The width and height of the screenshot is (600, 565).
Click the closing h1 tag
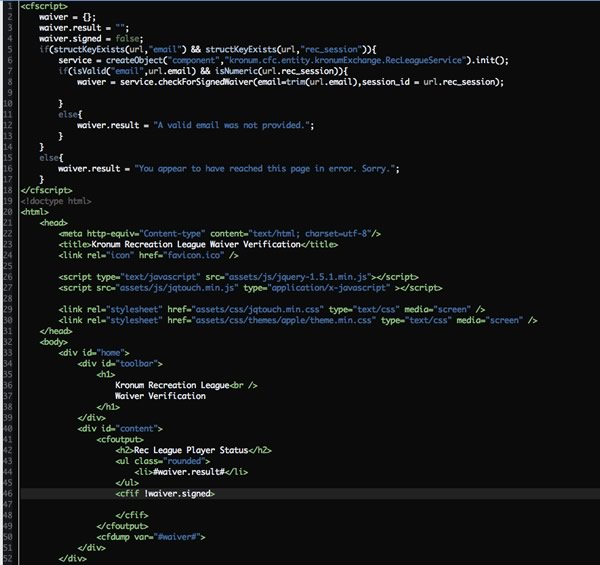pyautogui.click(x=108, y=407)
